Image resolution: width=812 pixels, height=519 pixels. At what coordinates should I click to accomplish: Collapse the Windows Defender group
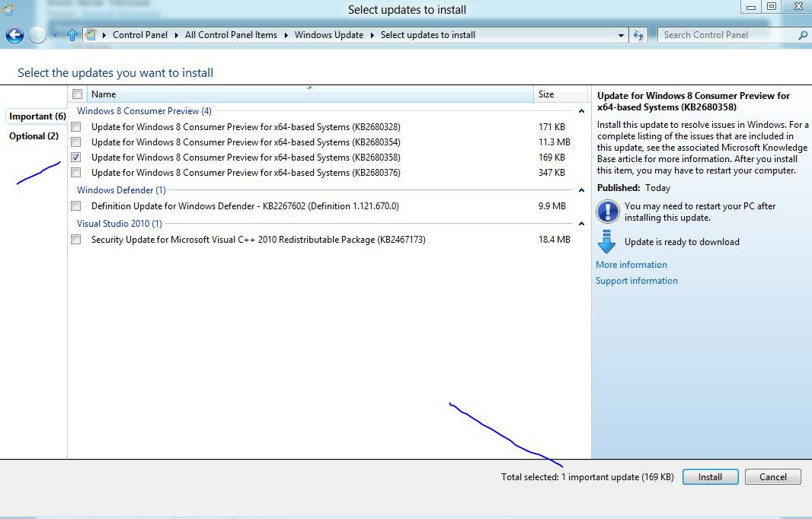(x=581, y=190)
